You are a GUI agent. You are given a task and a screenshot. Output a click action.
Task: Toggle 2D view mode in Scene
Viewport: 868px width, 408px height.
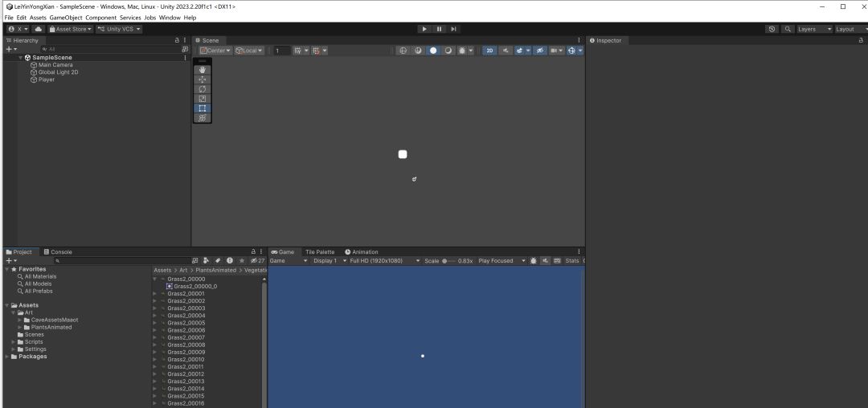(489, 51)
